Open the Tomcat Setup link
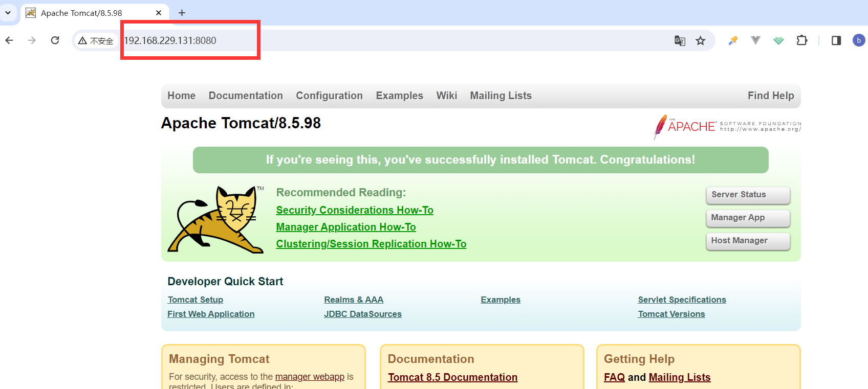The image size is (868, 389). [x=195, y=300]
